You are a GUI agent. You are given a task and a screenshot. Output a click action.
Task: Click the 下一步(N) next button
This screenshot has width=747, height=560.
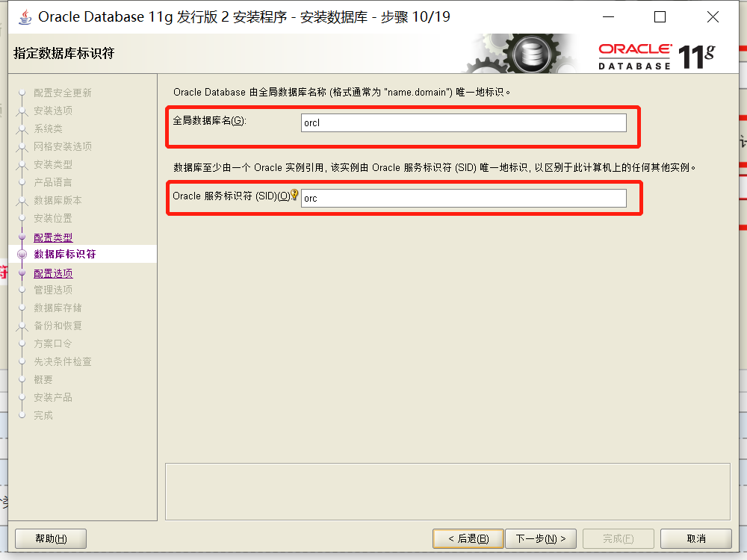point(541,538)
